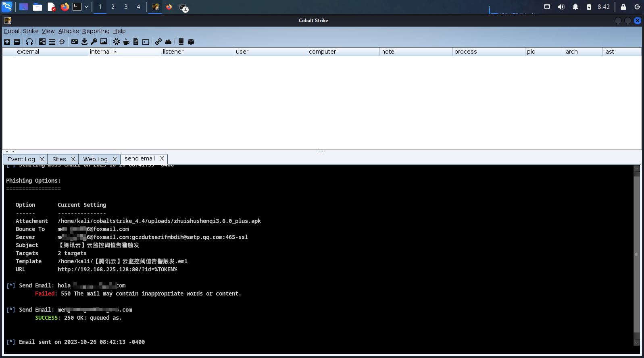The width and height of the screenshot is (644, 358).
Task: Sort sessions by the external column
Action: (51, 52)
